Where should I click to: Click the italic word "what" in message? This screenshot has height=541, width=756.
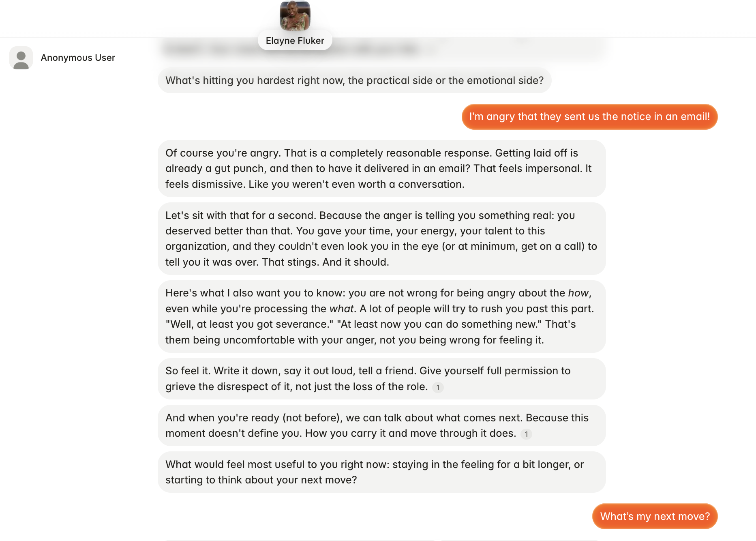(341, 309)
